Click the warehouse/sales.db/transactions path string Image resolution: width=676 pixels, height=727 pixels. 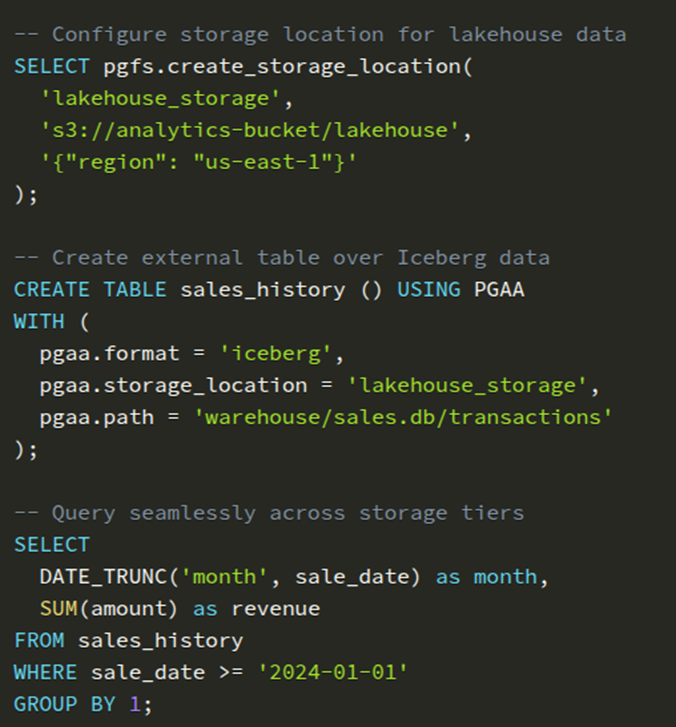(407, 417)
